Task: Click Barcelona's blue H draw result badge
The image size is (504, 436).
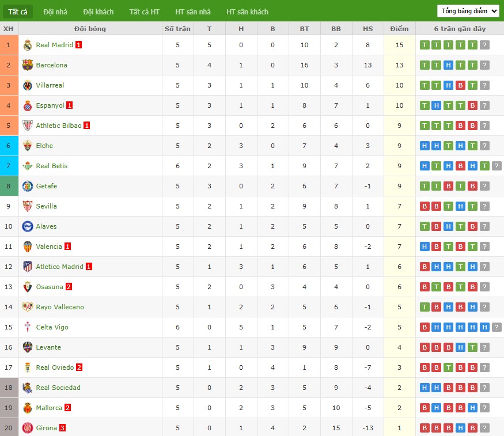Action: click(448, 65)
